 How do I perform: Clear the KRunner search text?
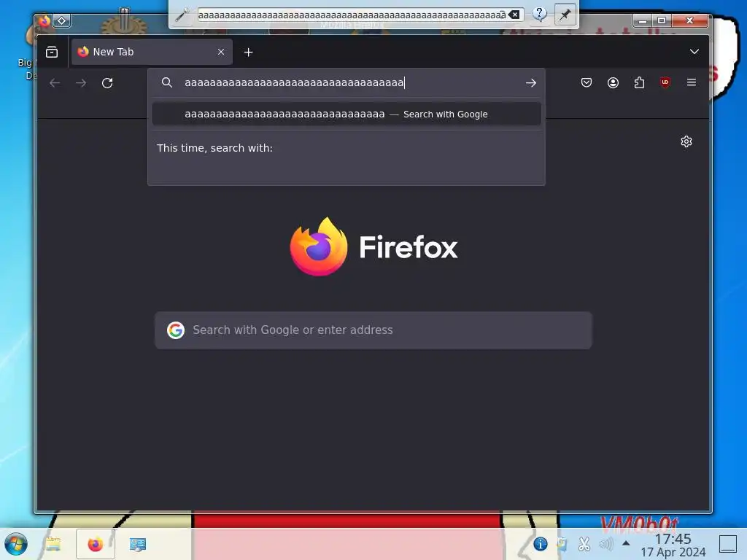514,15
